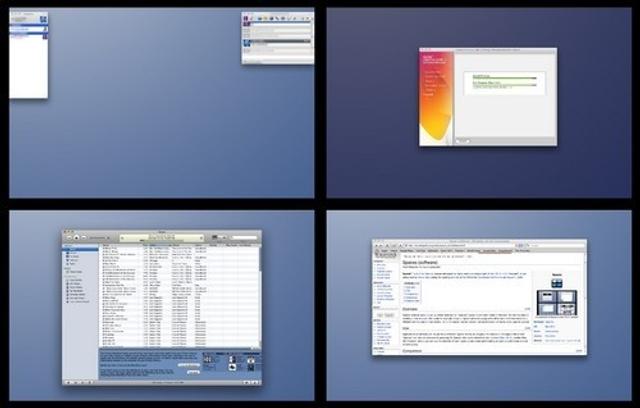Click the iTunes previous track button

click(67, 237)
